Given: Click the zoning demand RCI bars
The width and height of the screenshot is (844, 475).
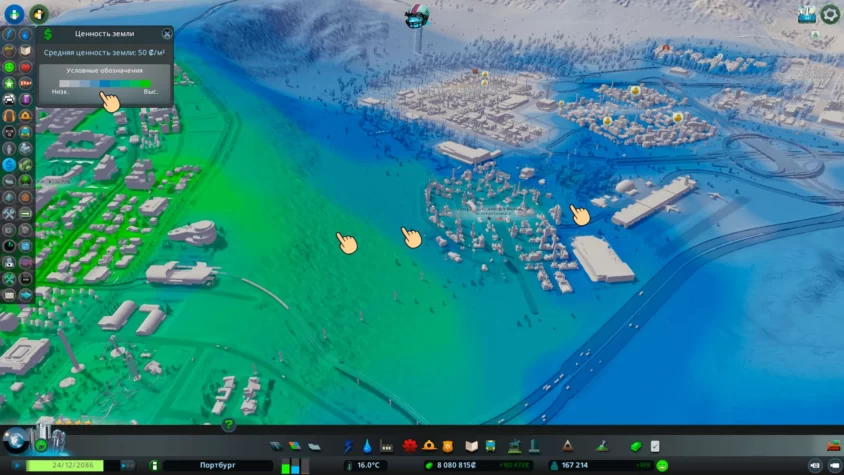Looking at the screenshot, I should tap(295, 466).
